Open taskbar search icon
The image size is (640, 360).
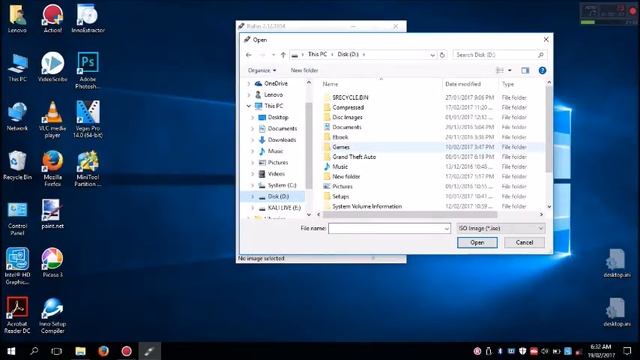[34, 351]
